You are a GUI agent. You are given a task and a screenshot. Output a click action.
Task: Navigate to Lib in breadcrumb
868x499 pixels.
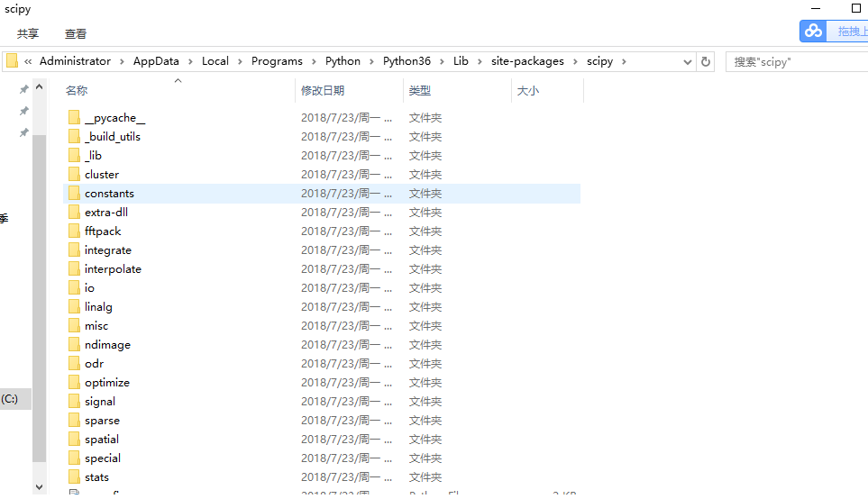(x=461, y=61)
